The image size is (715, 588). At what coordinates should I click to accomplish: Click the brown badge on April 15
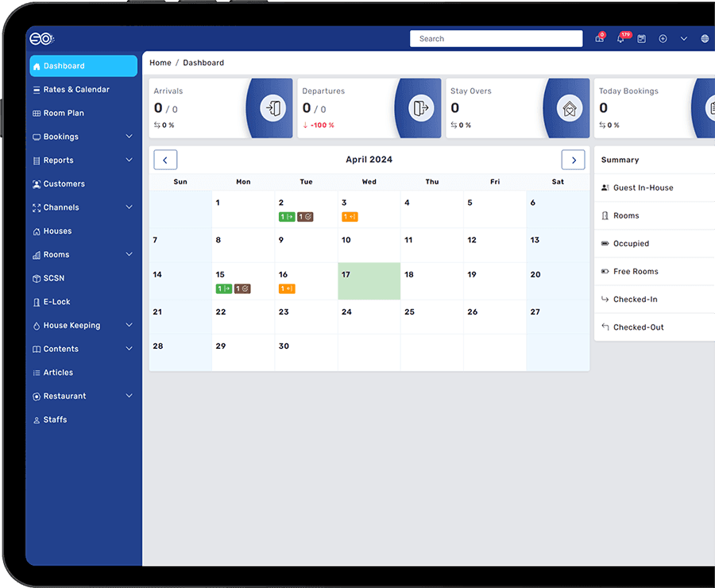[242, 288]
